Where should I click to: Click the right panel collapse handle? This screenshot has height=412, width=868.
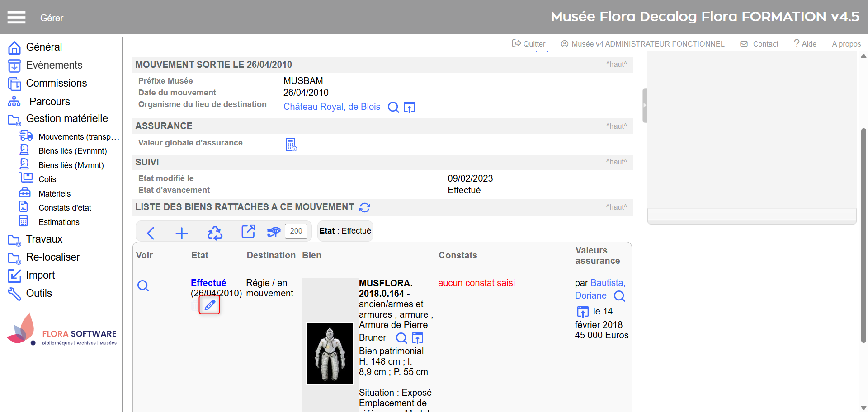click(x=645, y=105)
